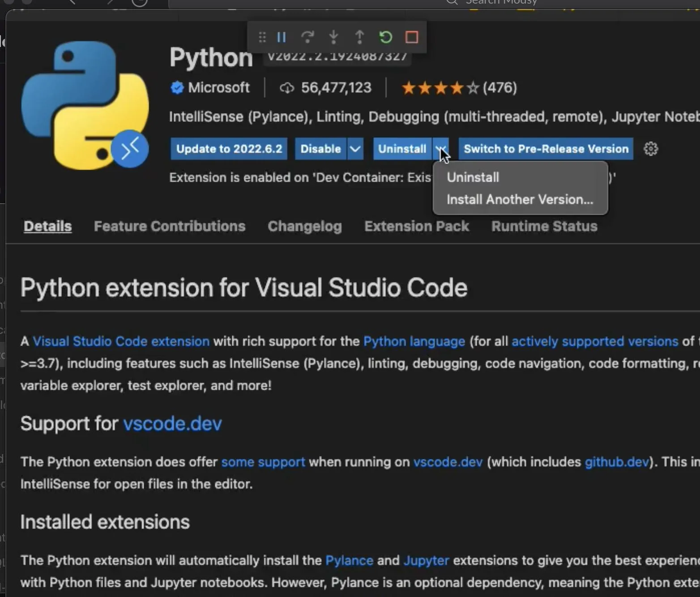Image resolution: width=700 pixels, height=597 pixels.
Task: Open the extension settings gear
Action: [x=650, y=149]
